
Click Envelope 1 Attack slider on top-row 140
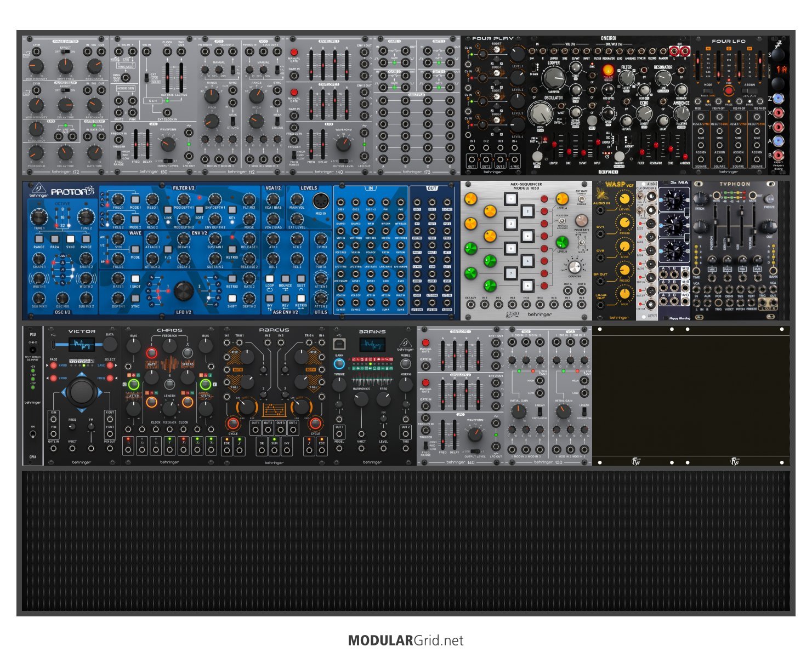click(x=311, y=65)
